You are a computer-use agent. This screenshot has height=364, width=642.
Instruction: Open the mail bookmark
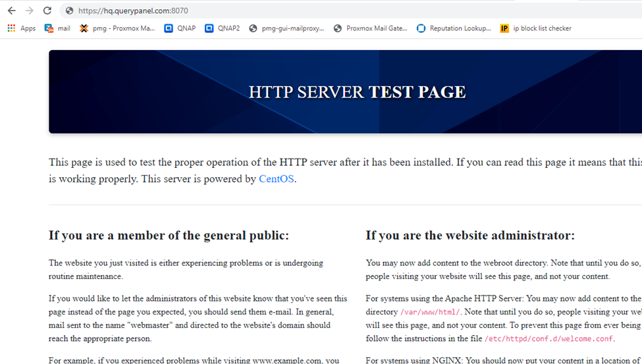(x=57, y=28)
